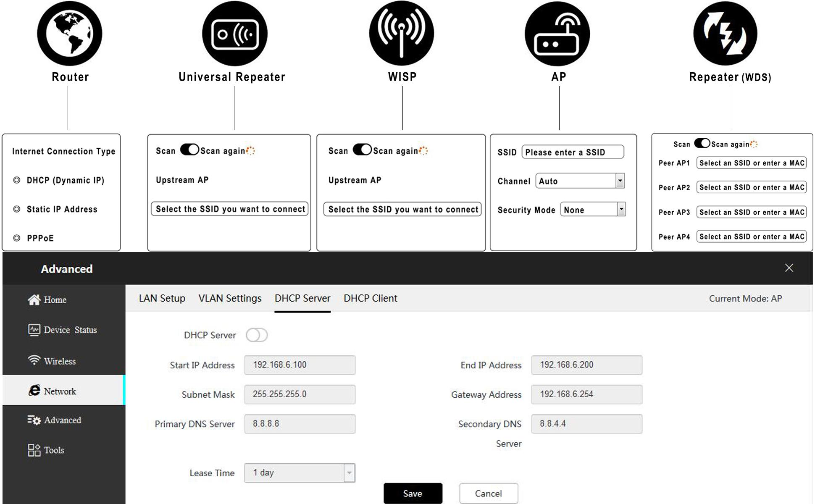The image size is (815, 504).
Task: Select the Universal Repeater mode icon
Action: point(234,34)
